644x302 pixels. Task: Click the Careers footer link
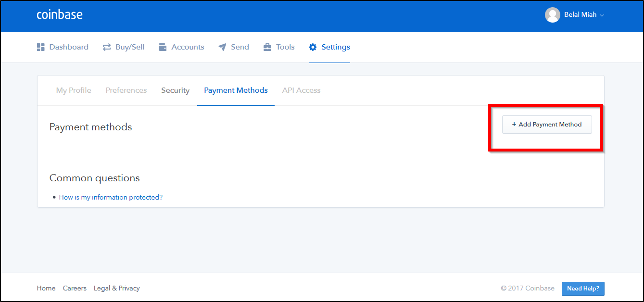coord(75,289)
